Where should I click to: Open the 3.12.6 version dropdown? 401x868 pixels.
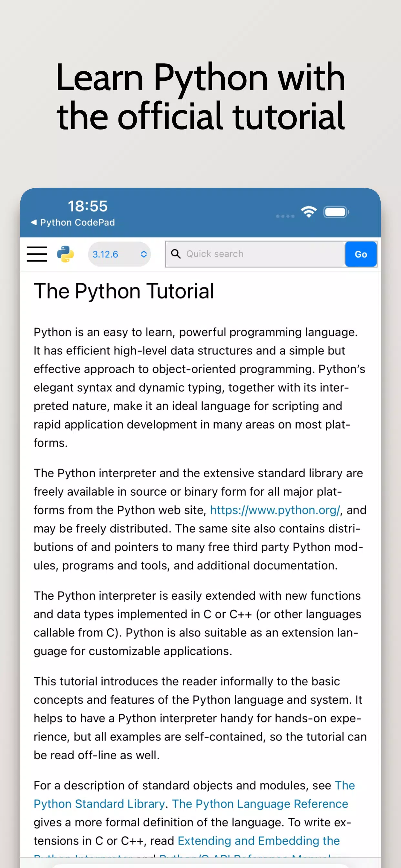click(119, 254)
